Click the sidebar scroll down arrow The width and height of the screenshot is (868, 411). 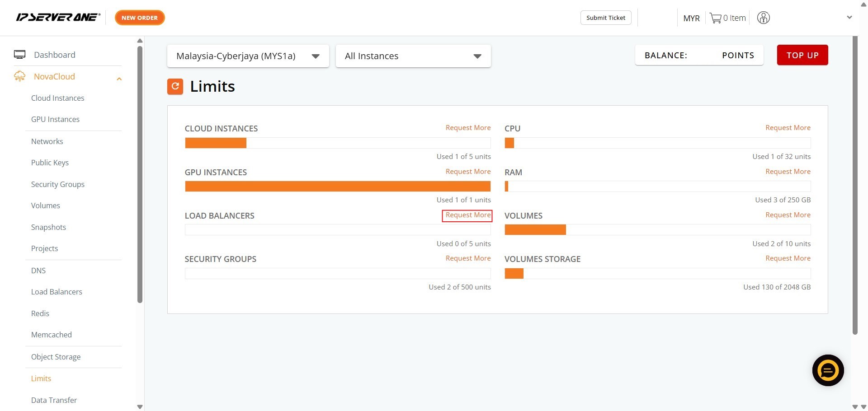pyautogui.click(x=140, y=406)
